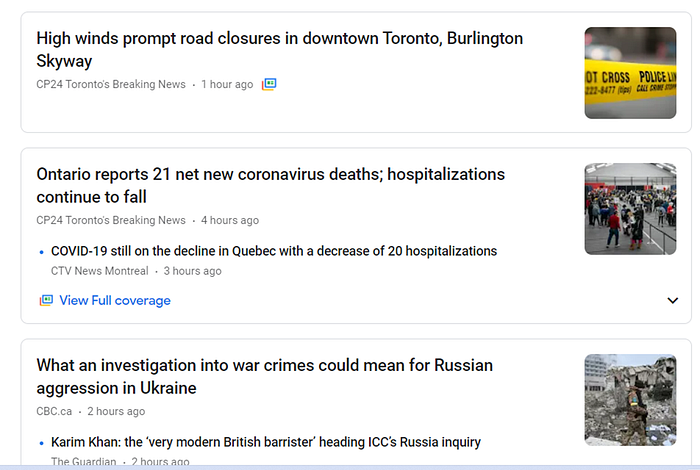
Task: Click the crowd at vaccination clinic thumbnail
Action: coord(630,209)
